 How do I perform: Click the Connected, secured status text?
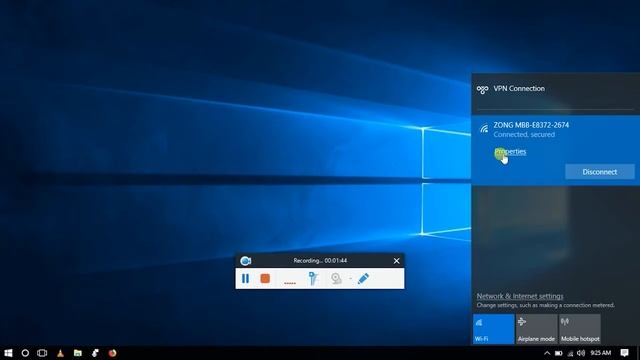click(524, 134)
